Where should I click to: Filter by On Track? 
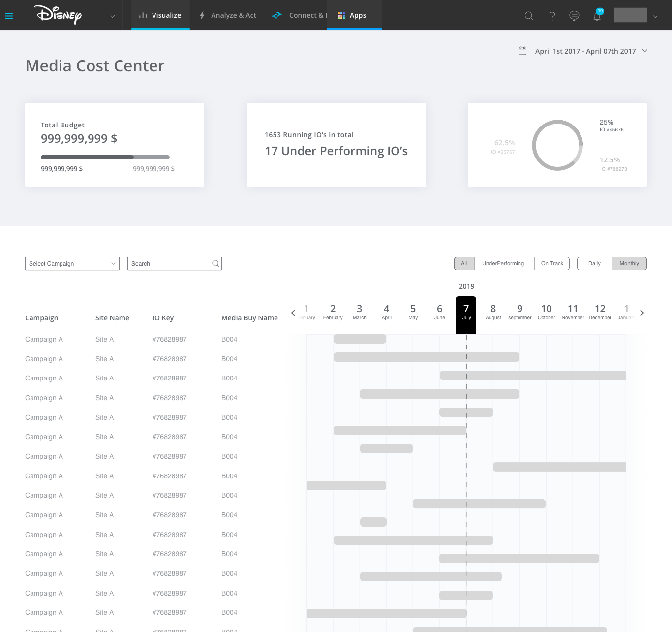pos(552,264)
